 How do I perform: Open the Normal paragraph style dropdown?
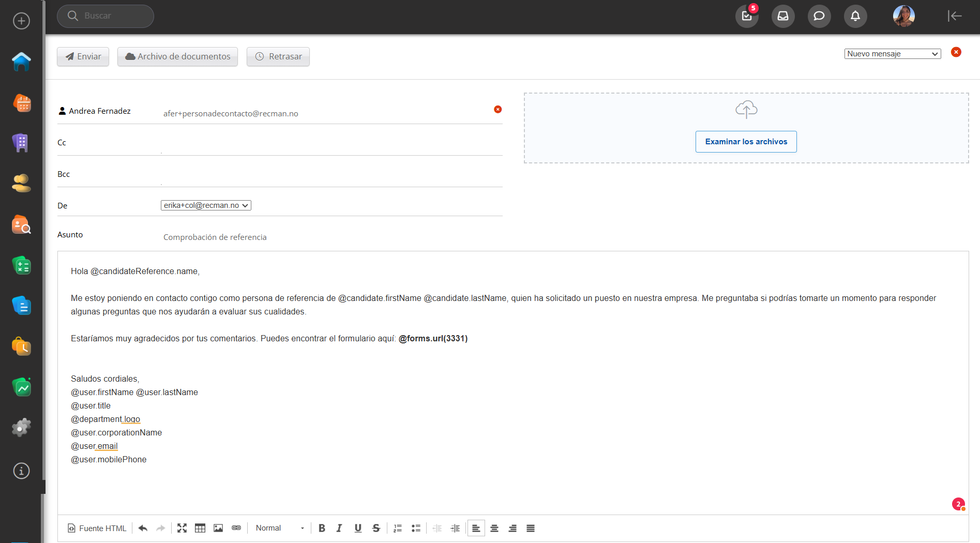[x=280, y=528]
